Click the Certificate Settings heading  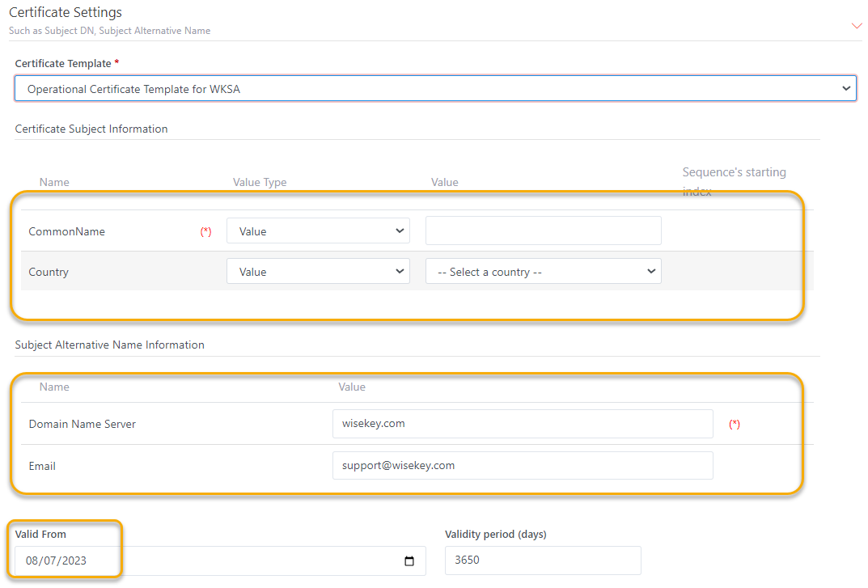66,13
